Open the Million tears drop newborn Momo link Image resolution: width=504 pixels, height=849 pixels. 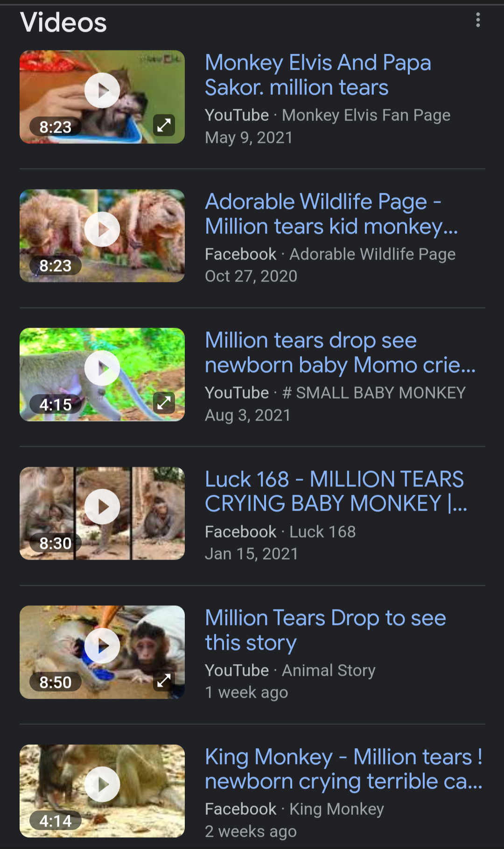pyautogui.click(x=340, y=352)
